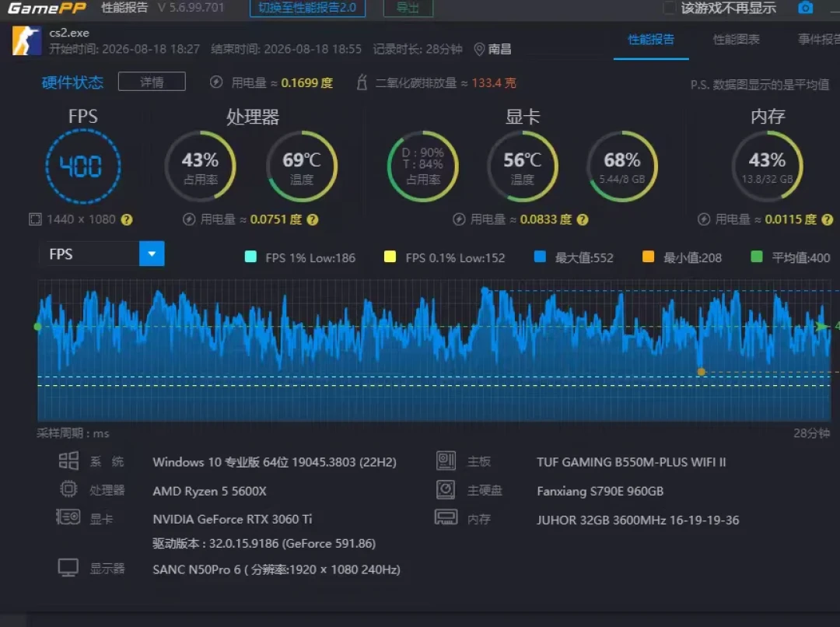Click the cs2.exe game icon
This screenshot has width=840, height=627.
click(x=26, y=40)
